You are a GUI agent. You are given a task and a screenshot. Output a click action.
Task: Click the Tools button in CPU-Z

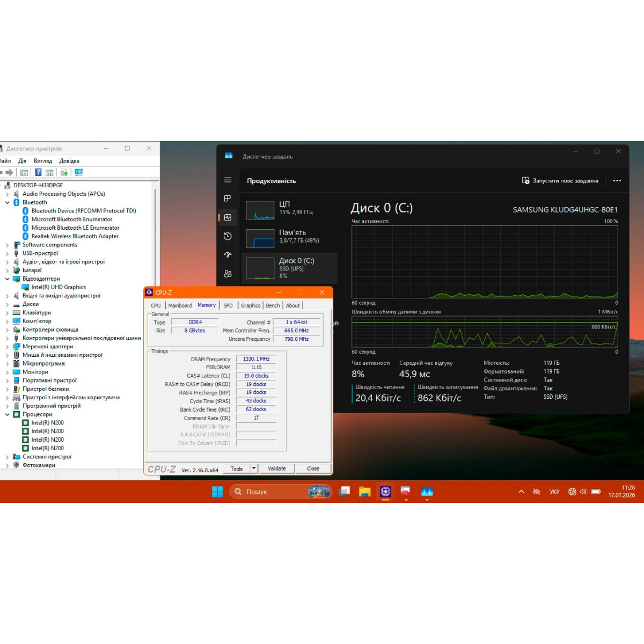click(x=237, y=469)
